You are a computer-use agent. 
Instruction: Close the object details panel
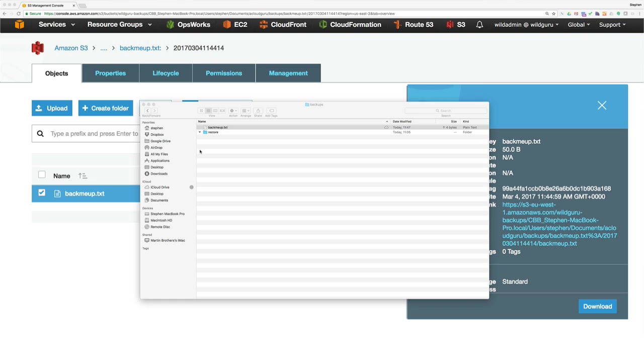(x=602, y=105)
